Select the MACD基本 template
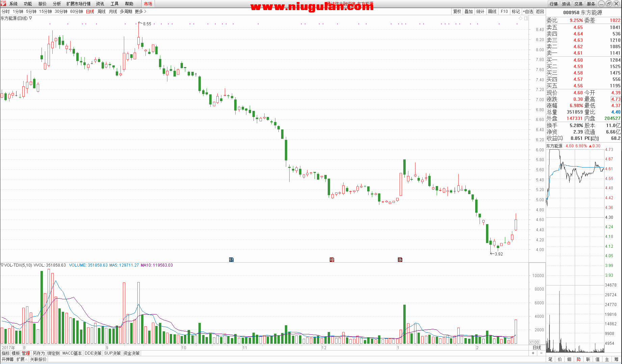622x364 pixels. [72, 353]
